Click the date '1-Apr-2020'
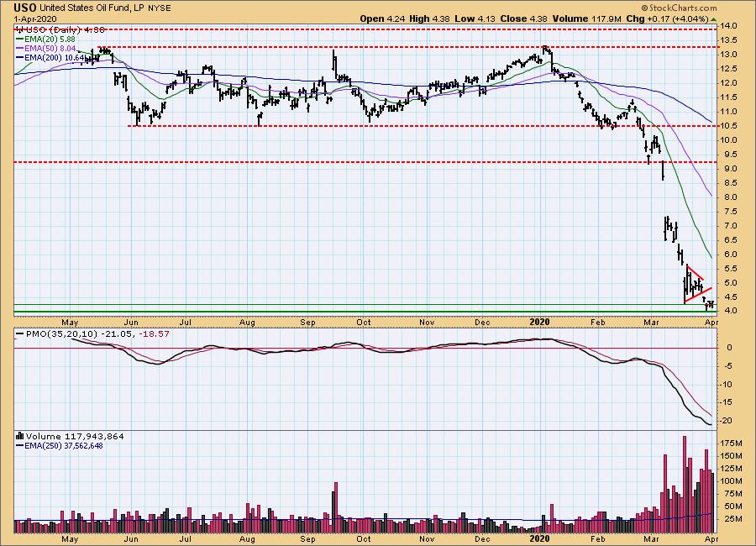This screenshot has width=756, height=546. tap(34, 19)
